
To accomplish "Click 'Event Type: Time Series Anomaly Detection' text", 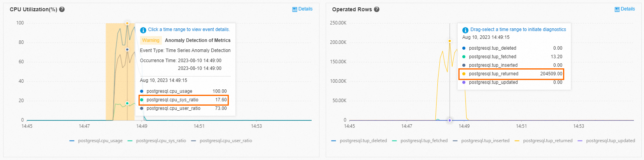I will tap(185, 50).
